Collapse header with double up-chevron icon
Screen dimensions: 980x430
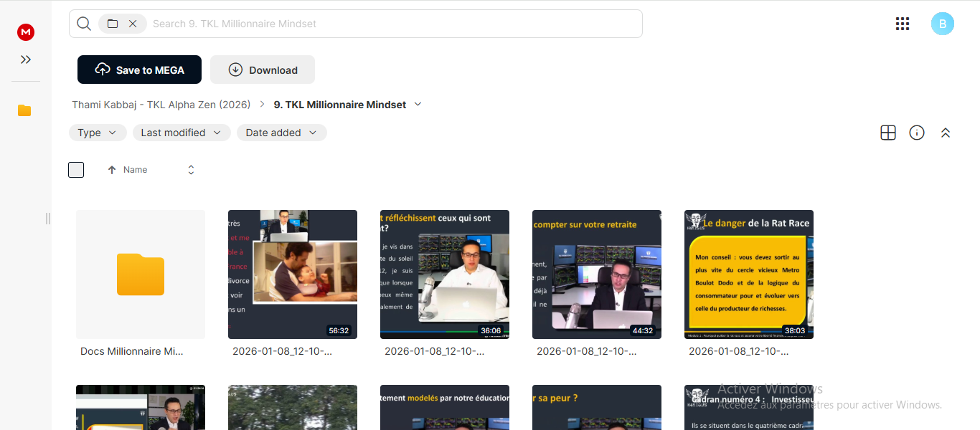tap(946, 133)
